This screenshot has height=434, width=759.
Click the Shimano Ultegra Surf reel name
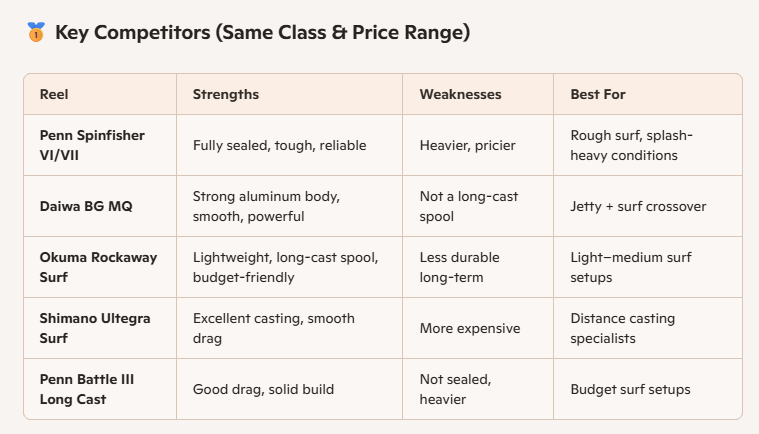click(94, 328)
